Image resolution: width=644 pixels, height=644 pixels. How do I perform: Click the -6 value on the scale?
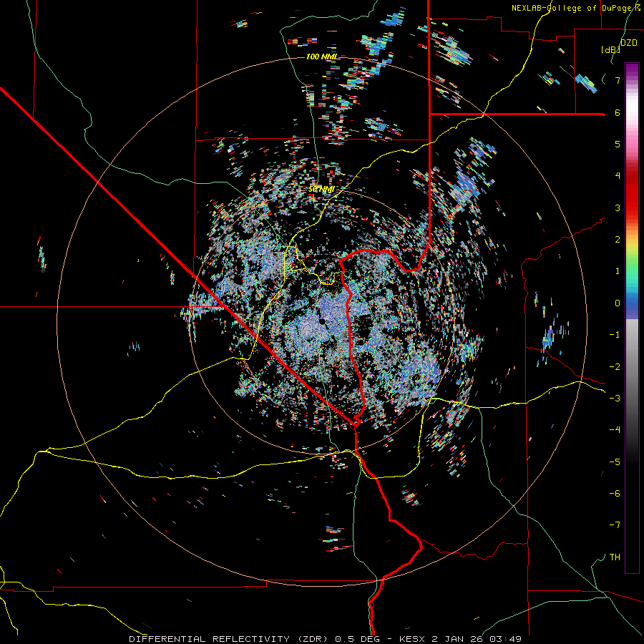click(615, 494)
